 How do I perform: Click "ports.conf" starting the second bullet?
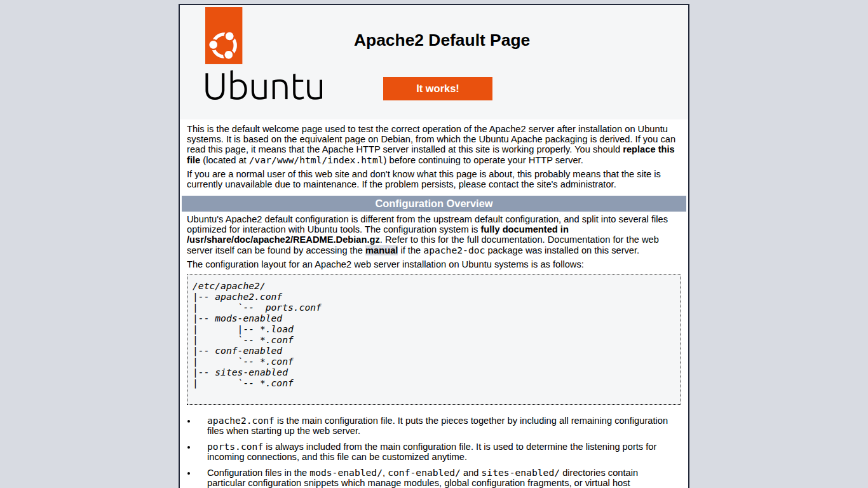[x=235, y=447]
